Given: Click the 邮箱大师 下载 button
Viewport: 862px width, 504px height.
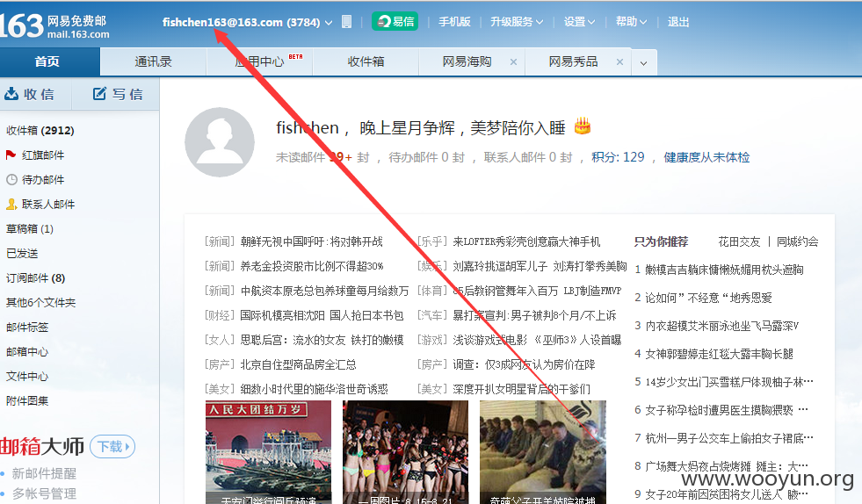Looking at the screenshot, I should (112, 446).
